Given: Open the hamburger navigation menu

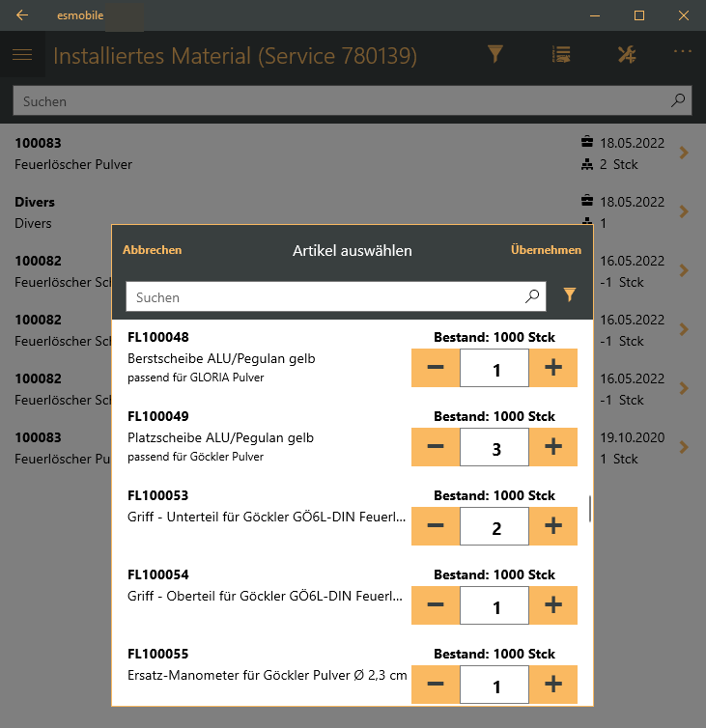Looking at the screenshot, I should click(22, 55).
